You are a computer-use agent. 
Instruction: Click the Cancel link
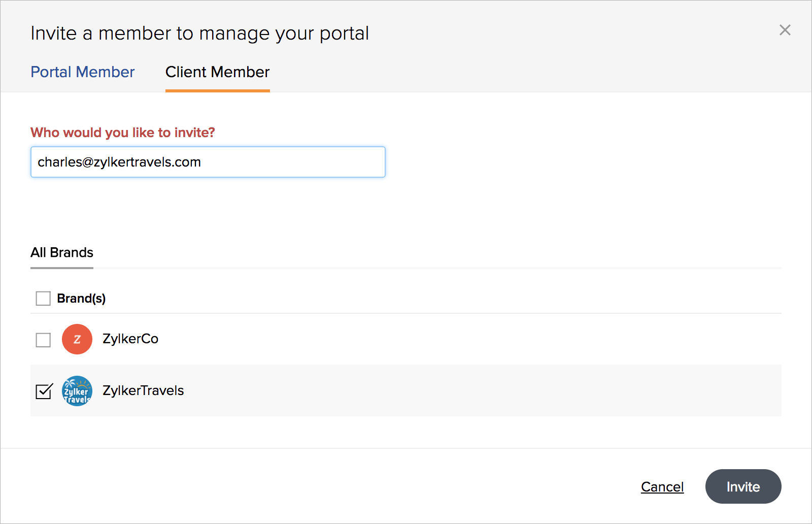[x=662, y=487]
